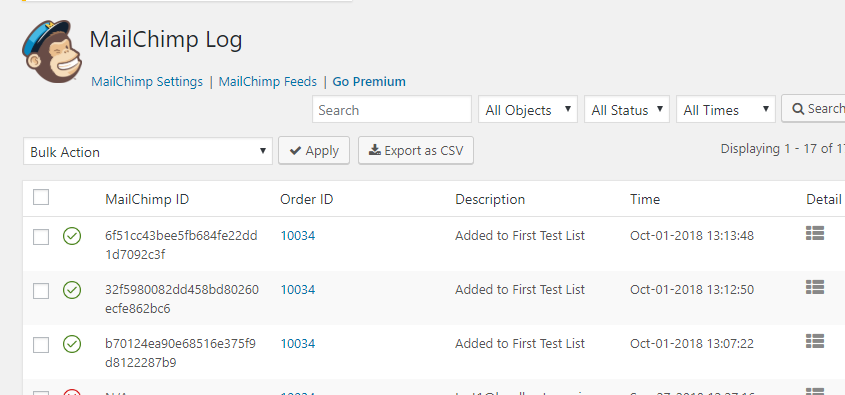Click 'Added to First Test List' in 13:12:50 row
This screenshot has height=395, width=845.
point(520,289)
